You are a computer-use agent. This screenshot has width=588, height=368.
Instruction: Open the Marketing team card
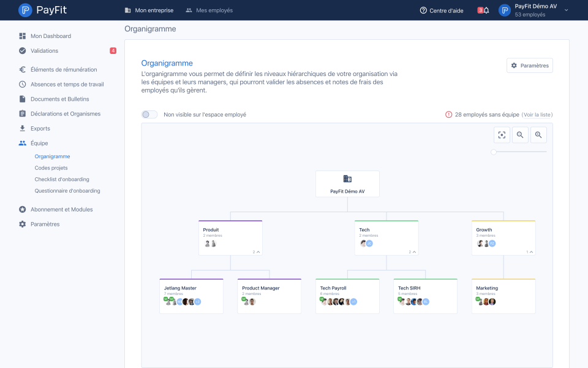click(x=503, y=296)
